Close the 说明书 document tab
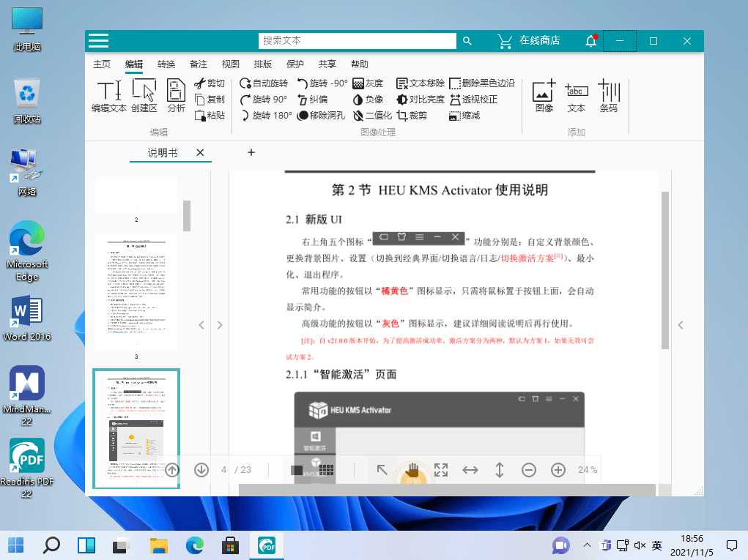Screen dimensions: 748x560 coord(200,152)
